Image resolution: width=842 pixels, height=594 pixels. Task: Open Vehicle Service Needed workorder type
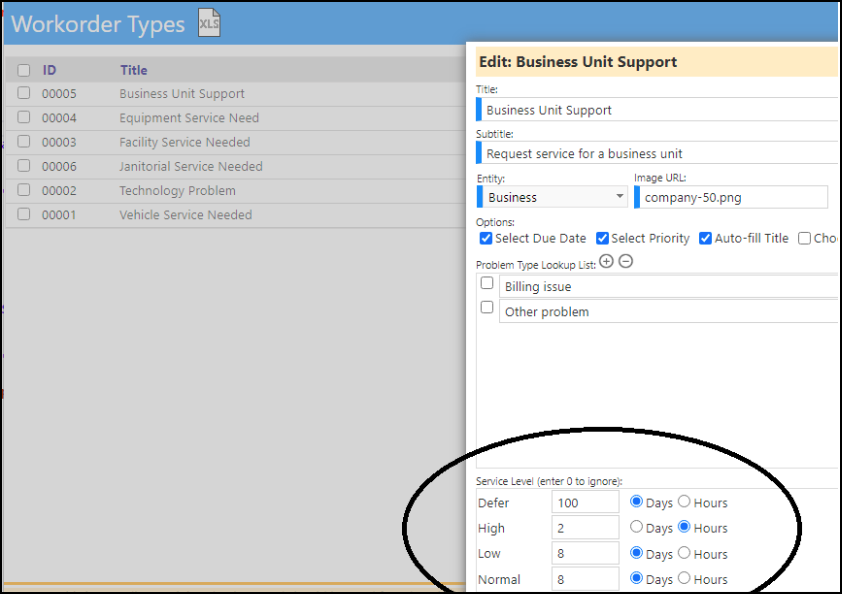185,215
